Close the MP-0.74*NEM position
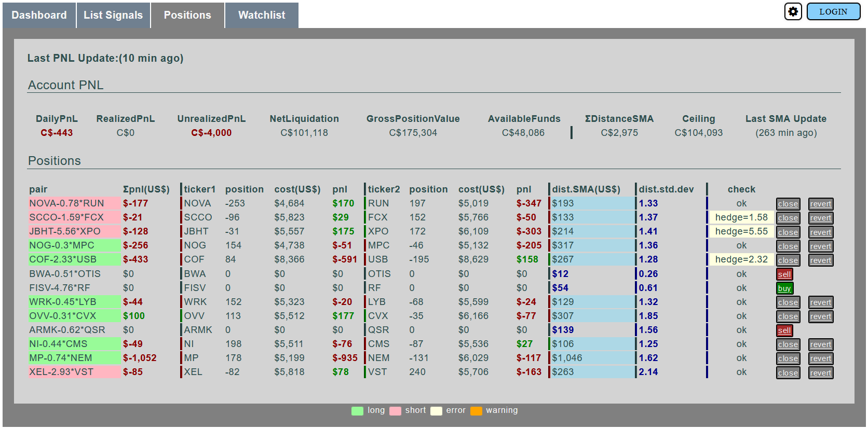Viewport: 868px width, 429px height. pos(788,358)
